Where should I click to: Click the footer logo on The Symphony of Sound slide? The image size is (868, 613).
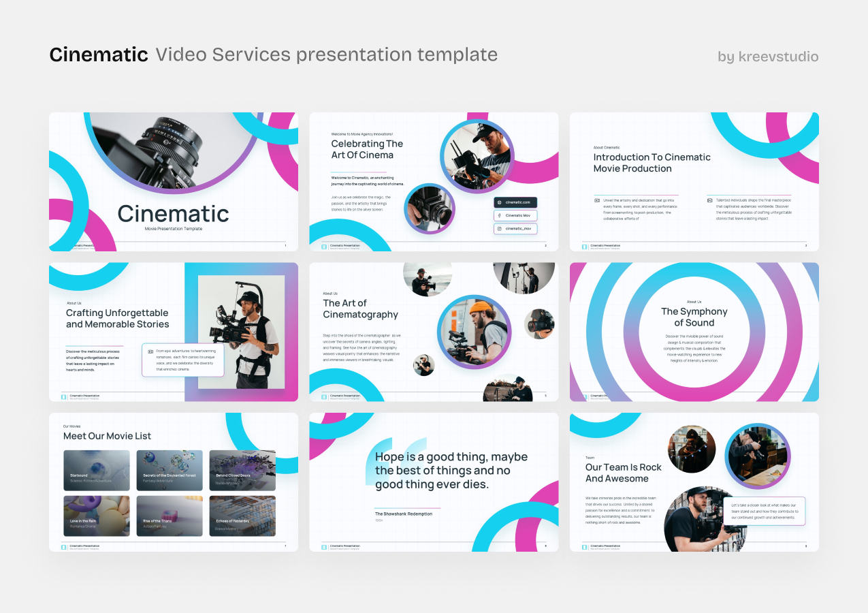[585, 396]
